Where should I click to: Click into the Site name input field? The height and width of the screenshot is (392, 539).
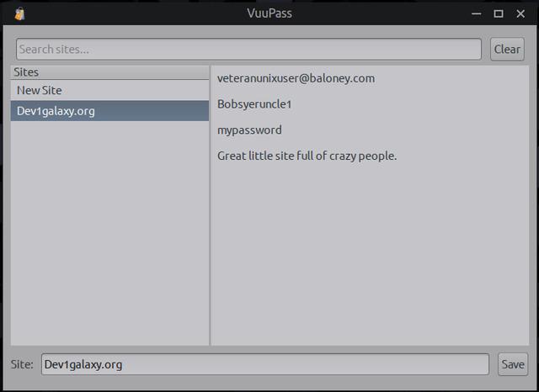point(264,364)
